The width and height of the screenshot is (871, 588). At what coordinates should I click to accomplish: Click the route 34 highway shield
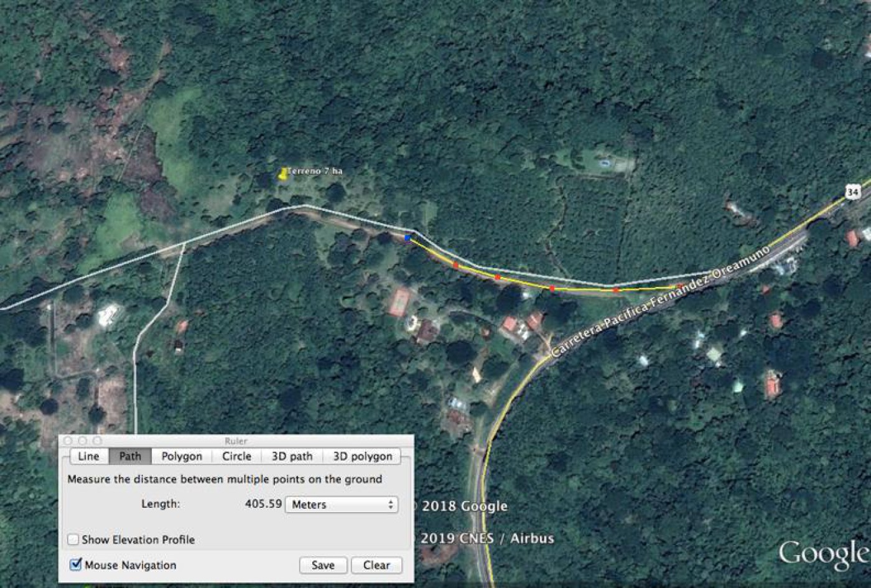pos(852,192)
